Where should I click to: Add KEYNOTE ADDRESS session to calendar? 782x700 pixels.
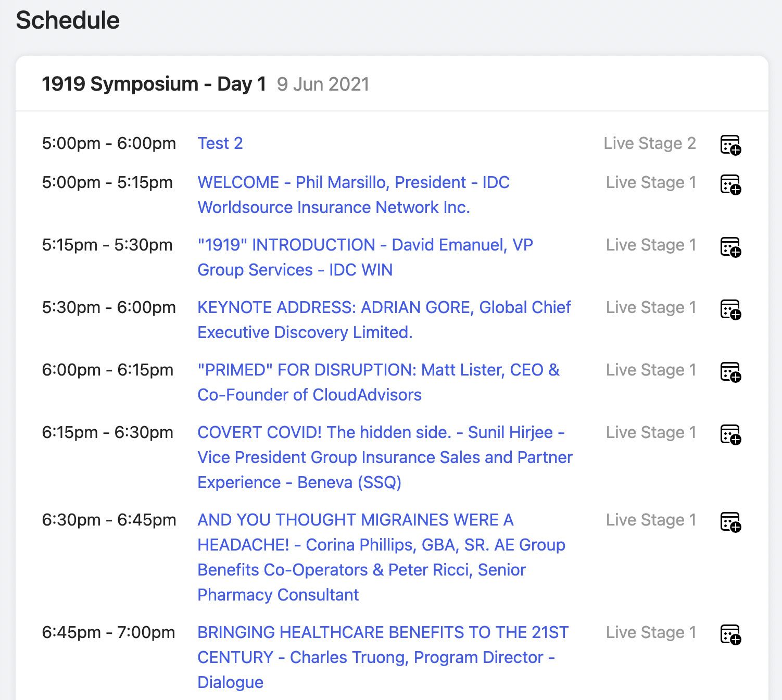pyautogui.click(x=730, y=309)
